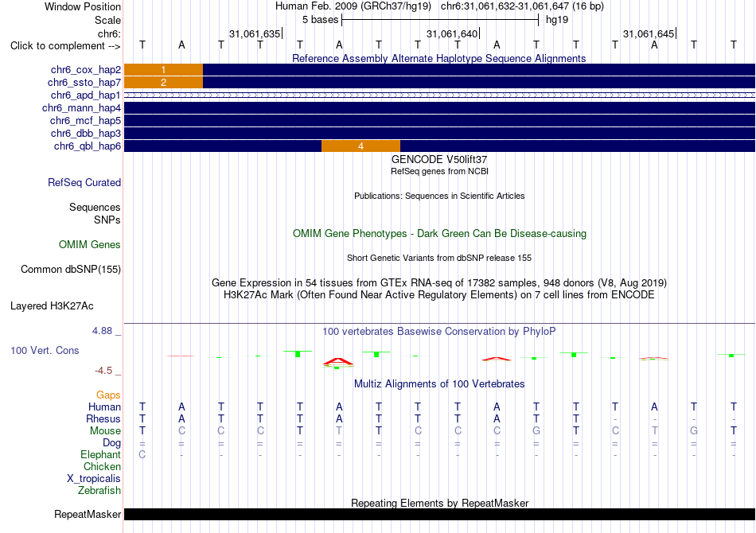Screen dimensions: 756x533
Task: Select the Dog alignment row label
Action: click(x=111, y=443)
